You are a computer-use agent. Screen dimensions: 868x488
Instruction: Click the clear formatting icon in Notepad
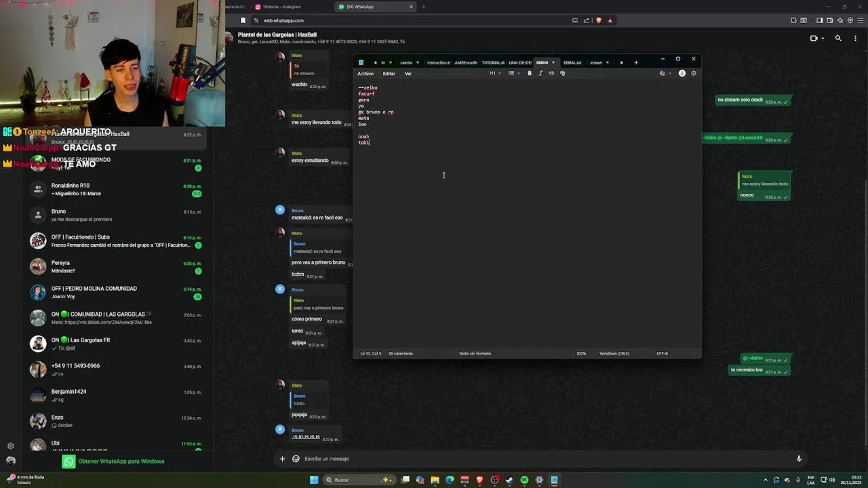562,73
